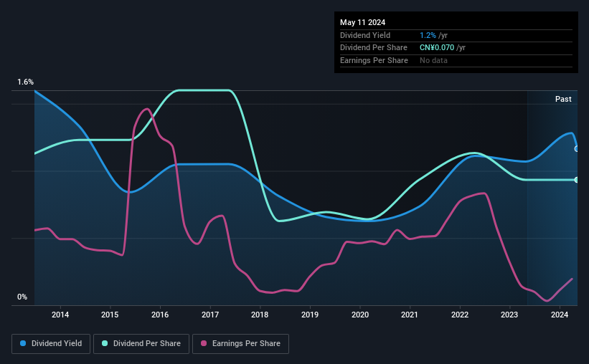Select the teal Dividend Per Share endpoint marker
Image resolution: width=589 pixels, height=364 pixels.
coord(577,180)
